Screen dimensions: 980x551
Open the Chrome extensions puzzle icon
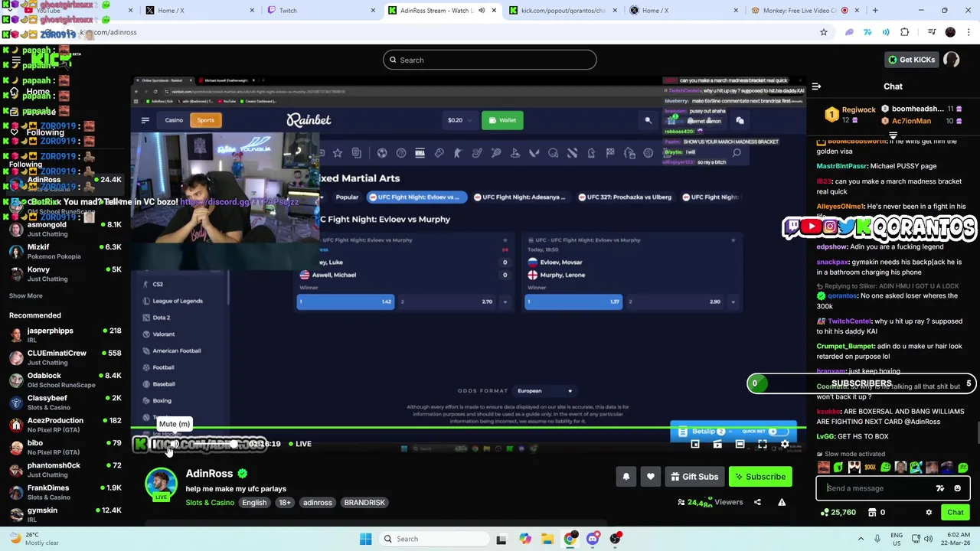click(905, 32)
